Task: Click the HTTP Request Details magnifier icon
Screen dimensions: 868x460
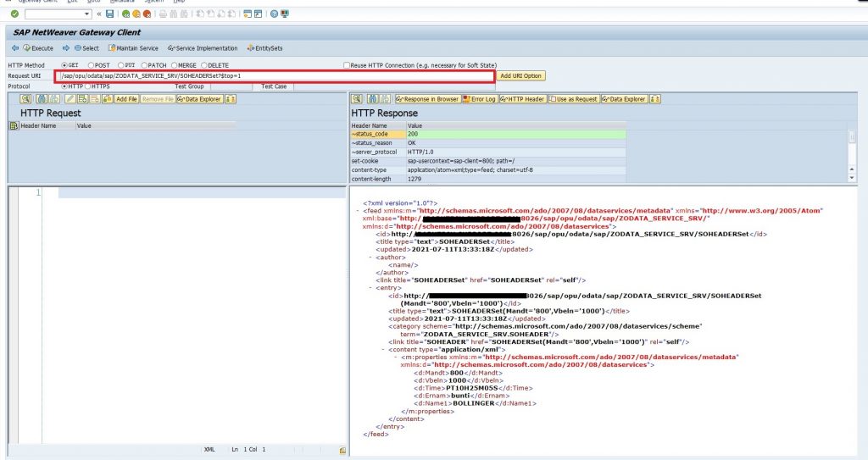Action: pos(25,99)
